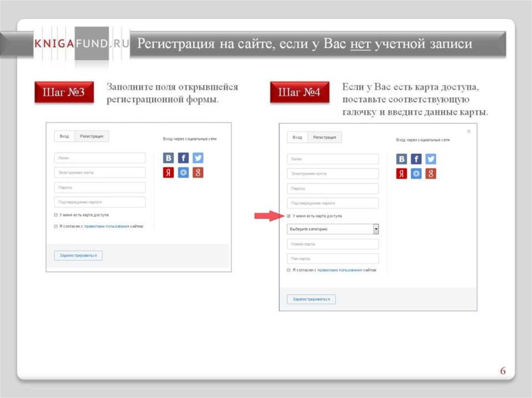Check 'Я согласен с правилами' in the Шаг №3 form
Image resolution: width=532 pixels, height=398 pixels.
click(56, 226)
